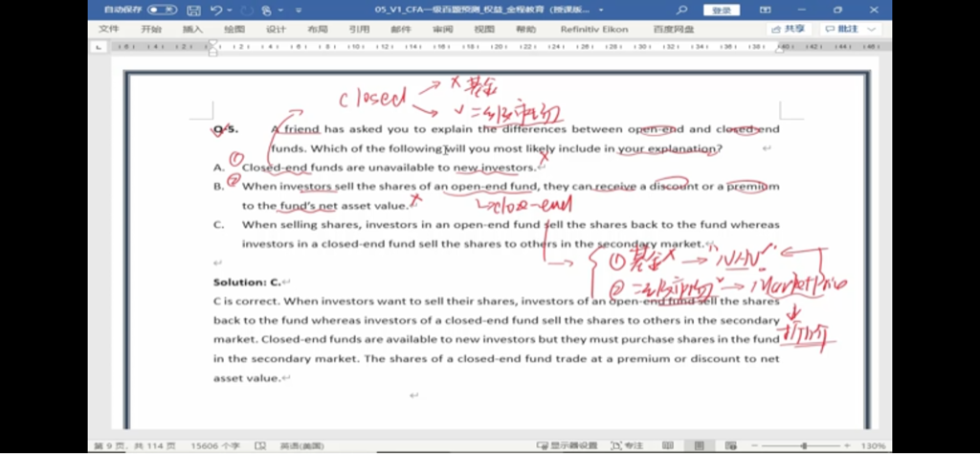The image size is (980, 454).
Task: Click the right indent marker on ruler
Action: pos(779,49)
